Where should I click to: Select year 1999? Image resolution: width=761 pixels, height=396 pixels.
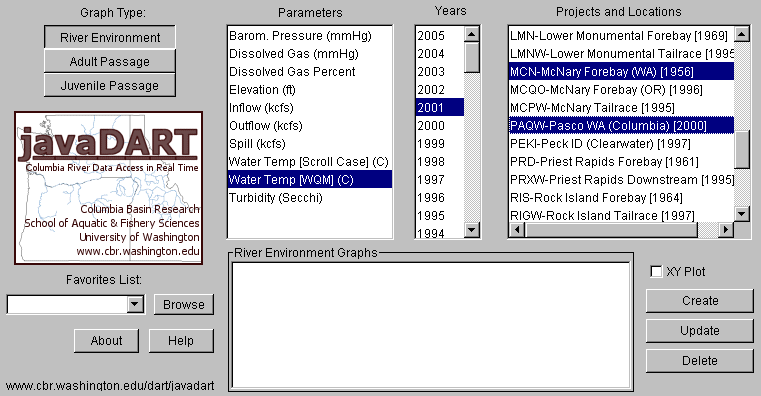[440, 144]
